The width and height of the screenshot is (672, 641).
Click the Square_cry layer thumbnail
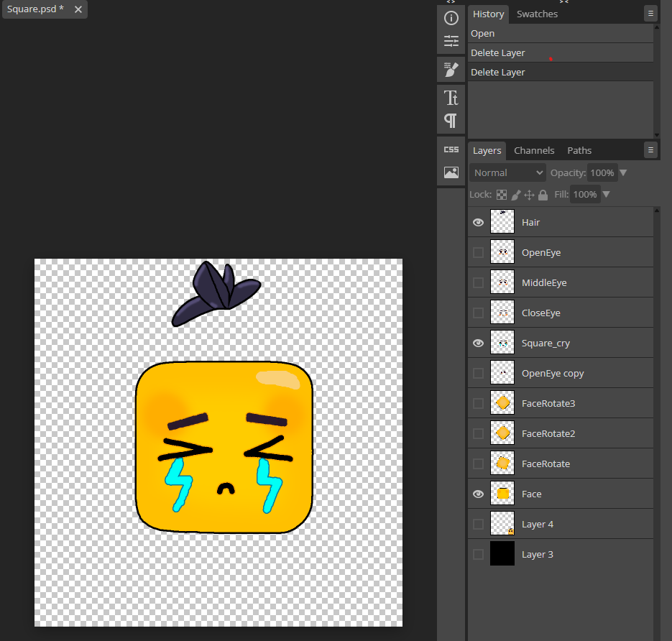[502, 342]
